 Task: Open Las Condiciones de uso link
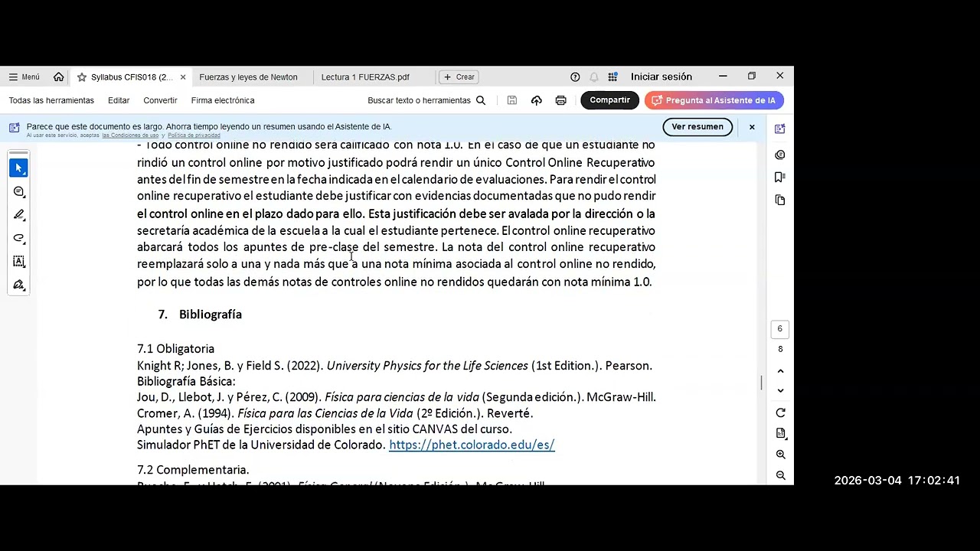130,135
